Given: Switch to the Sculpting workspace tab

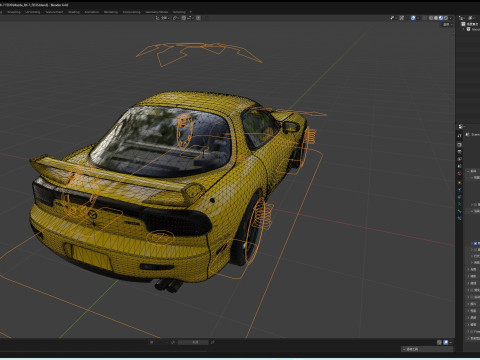Looking at the screenshot, I should [14, 12].
